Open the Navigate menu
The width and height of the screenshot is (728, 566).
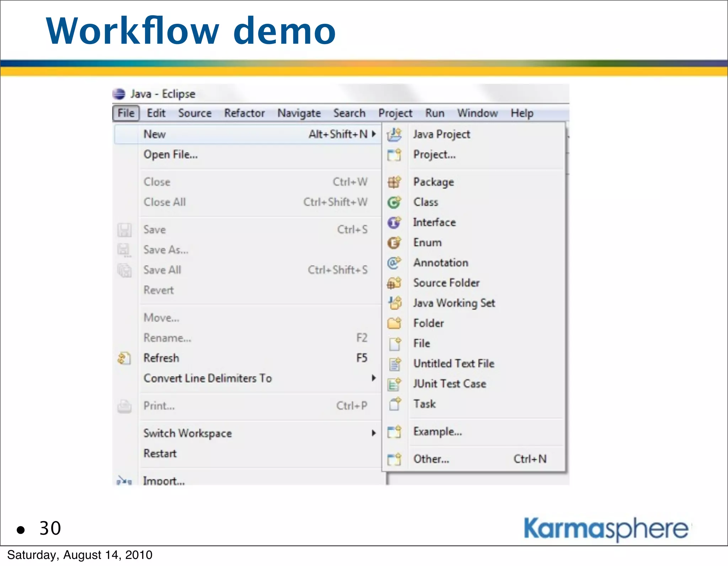[x=299, y=113]
